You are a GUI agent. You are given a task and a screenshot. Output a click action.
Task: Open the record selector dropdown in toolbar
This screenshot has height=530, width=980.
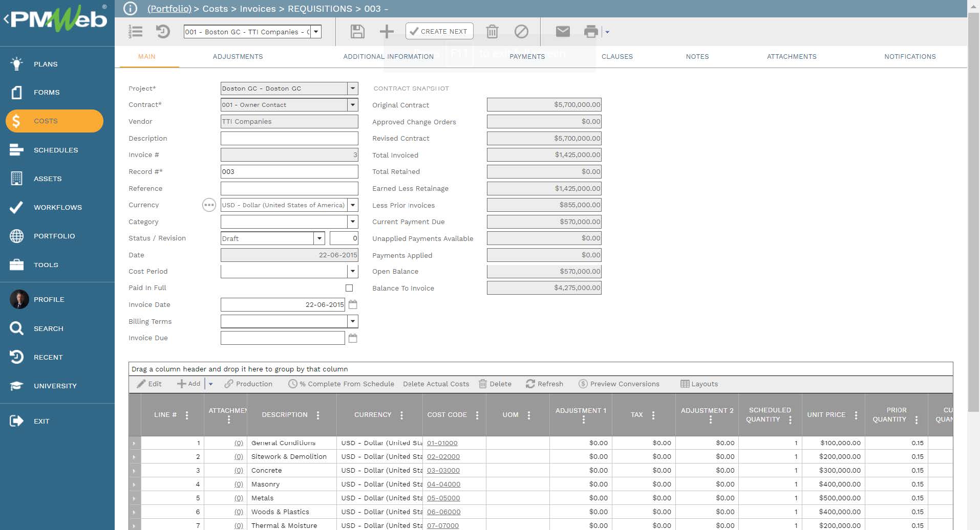pos(316,32)
